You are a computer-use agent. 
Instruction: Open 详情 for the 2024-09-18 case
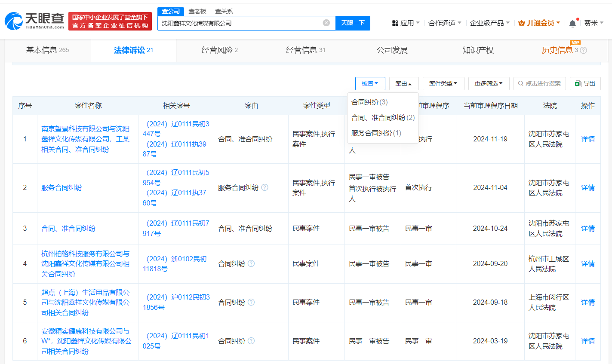click(x=588, y=302)
